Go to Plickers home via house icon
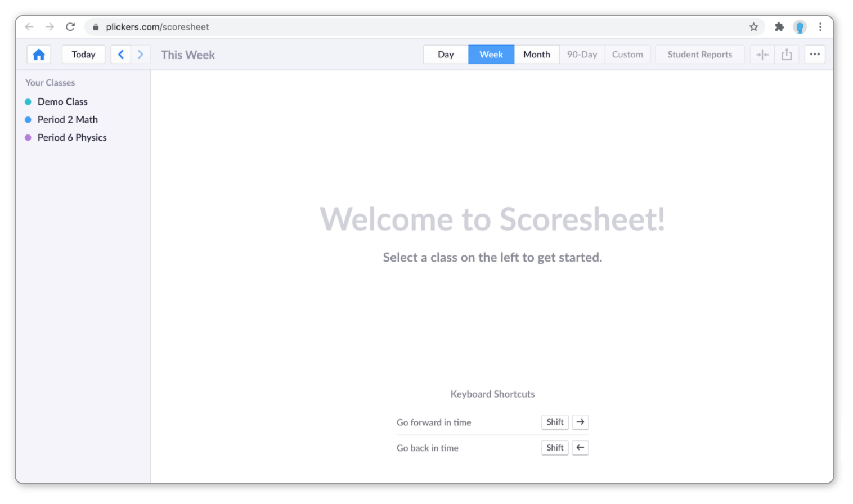The height and width of the screenshot is (504, 853). [39, 55]
